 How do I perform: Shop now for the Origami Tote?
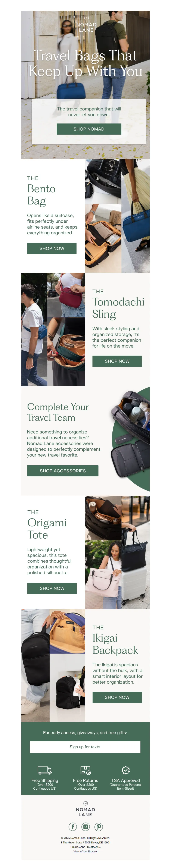(52, 588)
